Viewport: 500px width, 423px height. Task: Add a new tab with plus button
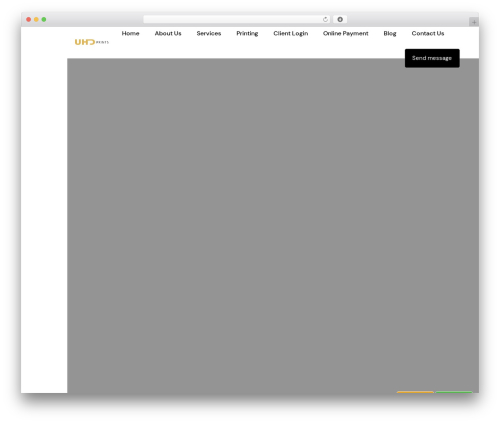474,22
